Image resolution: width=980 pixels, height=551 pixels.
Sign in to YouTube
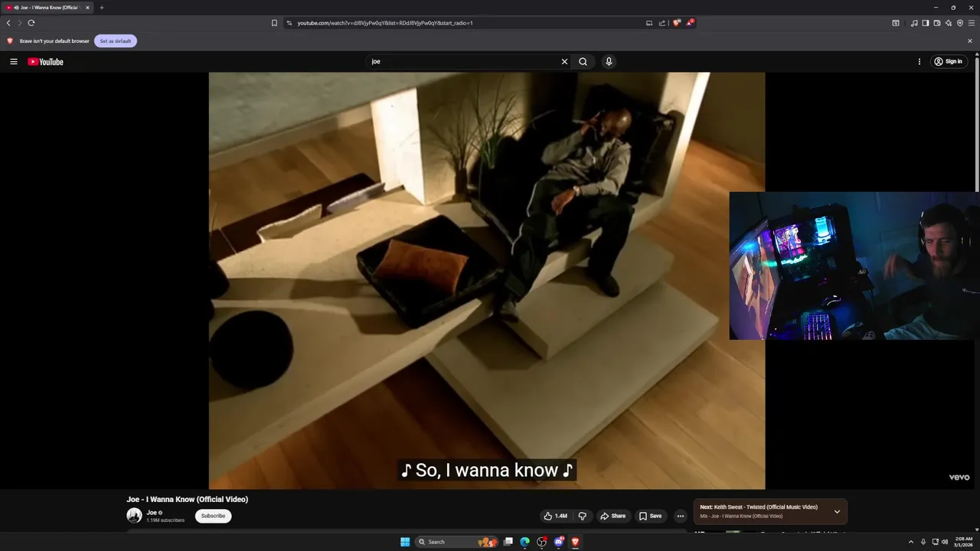pyautogui.click(x=948, y=62)
